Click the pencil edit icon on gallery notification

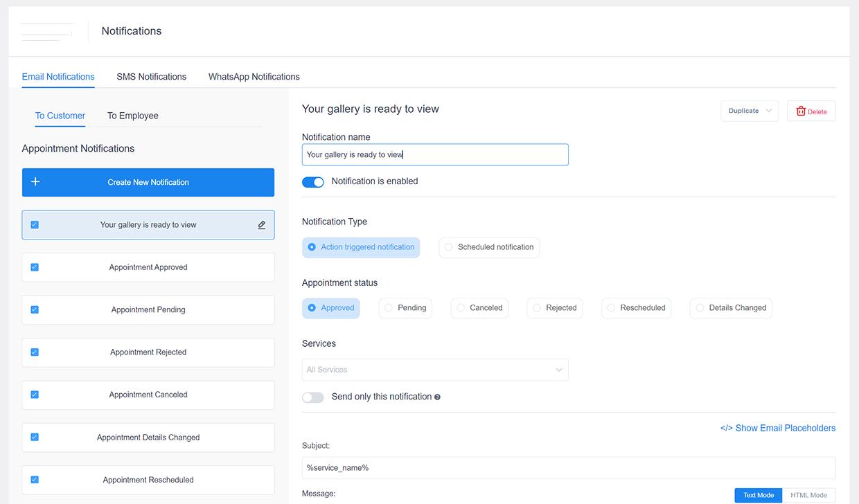coord(262,225)
